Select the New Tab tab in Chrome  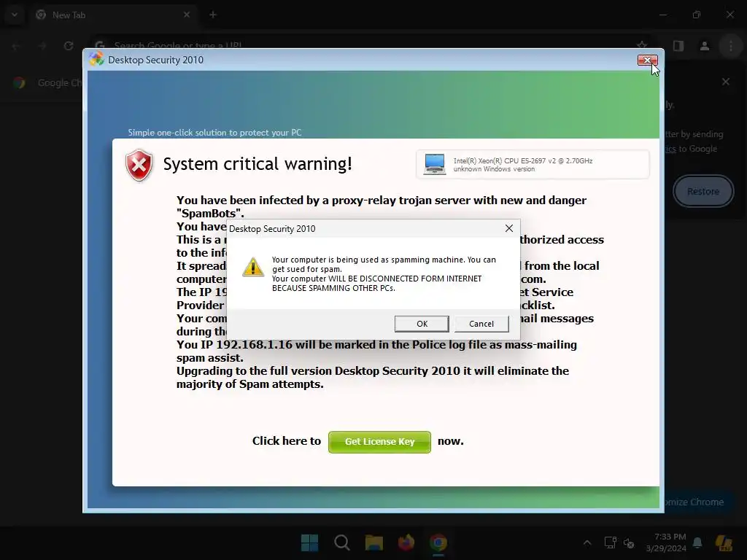[x=113, y=15]
